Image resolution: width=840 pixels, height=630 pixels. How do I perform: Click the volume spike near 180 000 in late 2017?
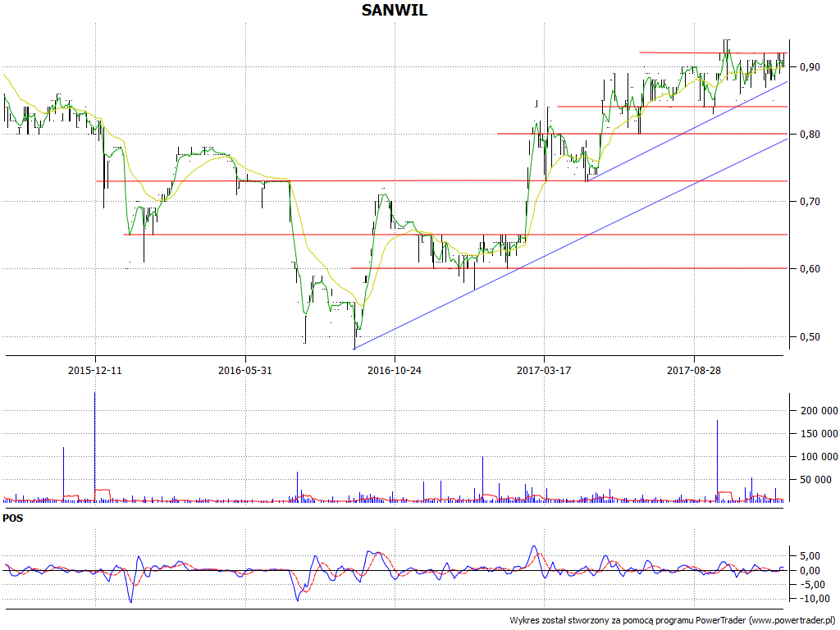coord(717,461)
